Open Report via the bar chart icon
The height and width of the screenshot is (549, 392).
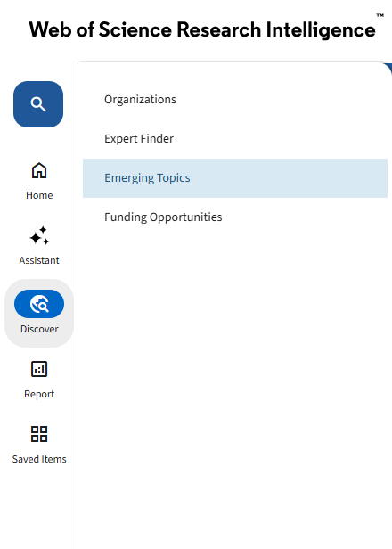(39, 369)
